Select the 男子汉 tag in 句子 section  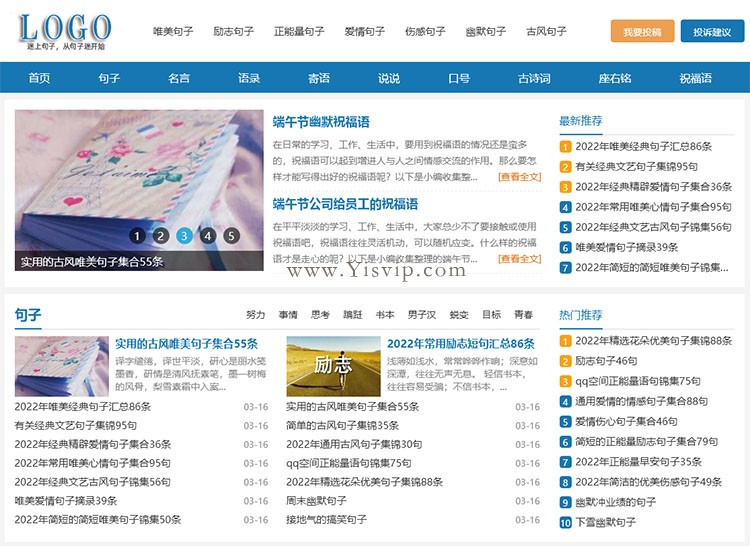click(422, 315)
